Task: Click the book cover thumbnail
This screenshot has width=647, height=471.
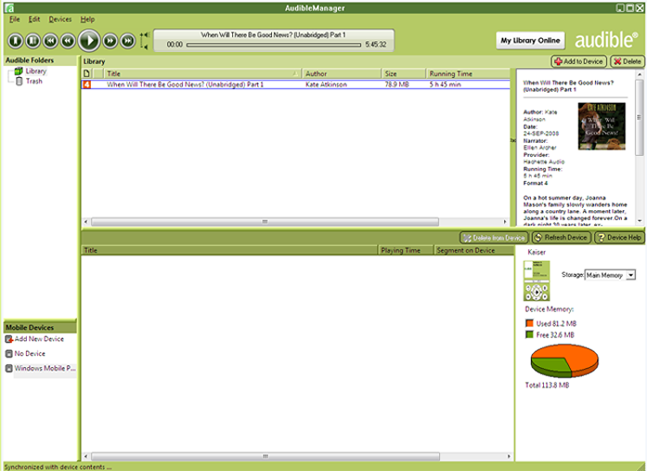Action: point(602,126)
